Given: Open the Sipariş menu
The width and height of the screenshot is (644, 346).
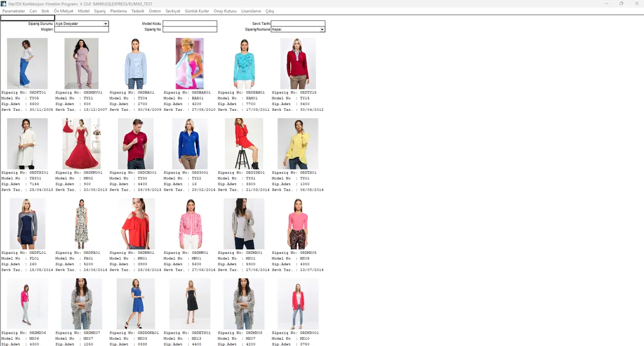Looking at the screenshot, I should pos(99,11).
